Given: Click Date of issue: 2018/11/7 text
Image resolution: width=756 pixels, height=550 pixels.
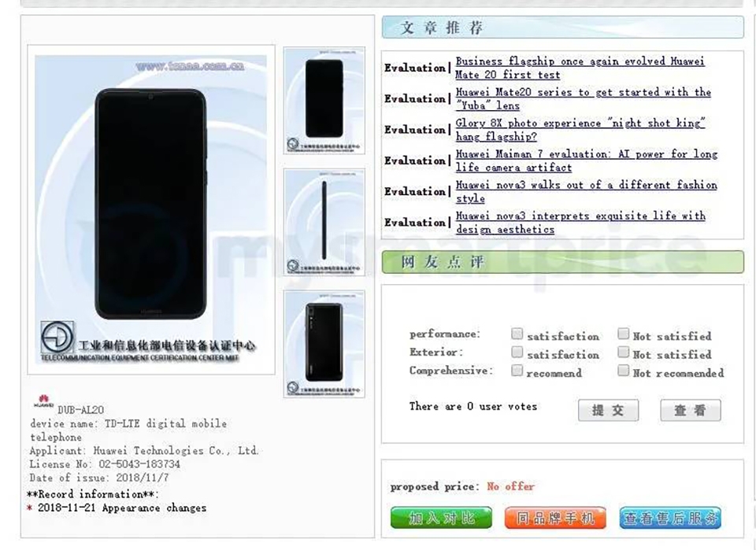Looking at the screenshot, I should [x=99, y=478].
